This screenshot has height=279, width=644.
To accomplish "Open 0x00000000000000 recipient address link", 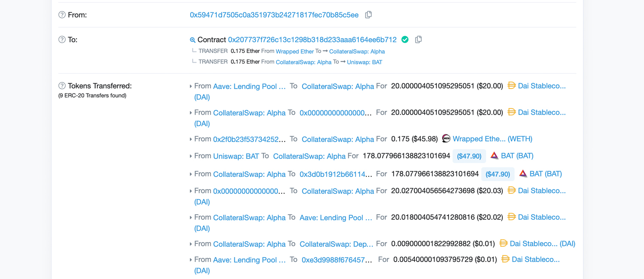I will [x=335, y=113].
